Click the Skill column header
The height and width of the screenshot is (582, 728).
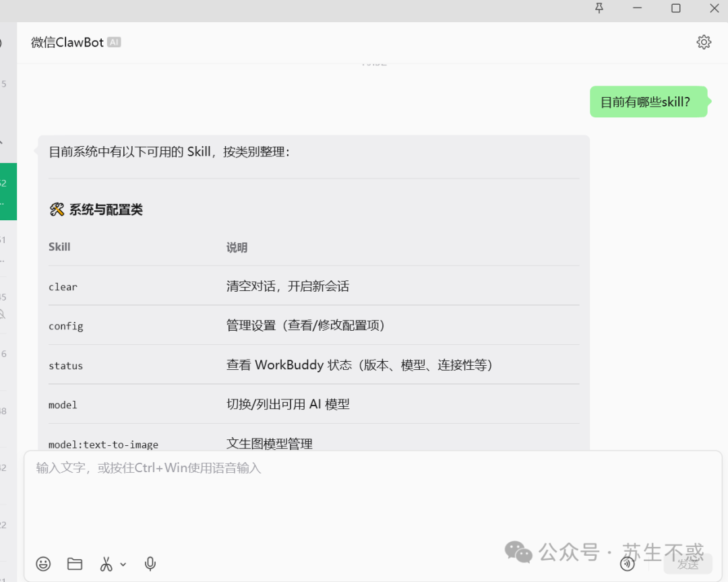[x=59, y=247]
